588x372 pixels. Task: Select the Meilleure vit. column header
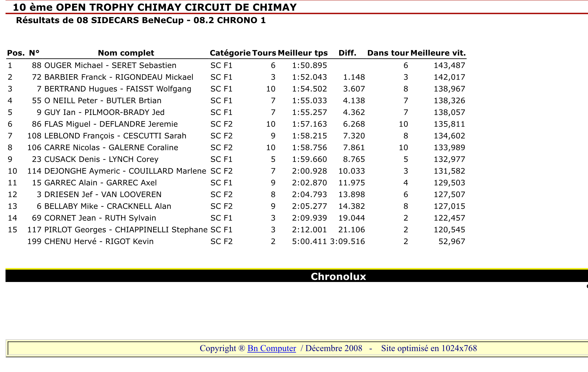click(x=438, y=53)
